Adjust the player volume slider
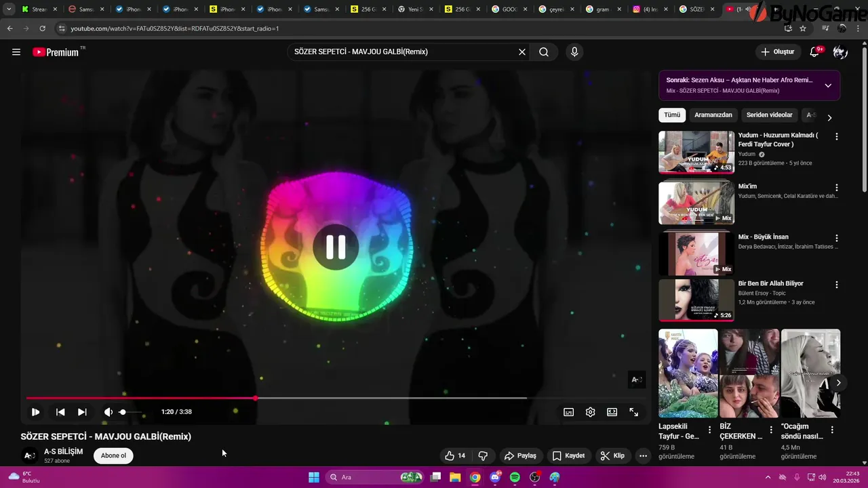The height and width of the screenshot is (488, 868). click(131, 412)
